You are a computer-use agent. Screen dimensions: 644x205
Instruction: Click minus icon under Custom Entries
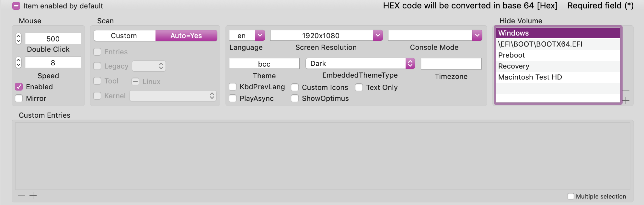(21, 196)
